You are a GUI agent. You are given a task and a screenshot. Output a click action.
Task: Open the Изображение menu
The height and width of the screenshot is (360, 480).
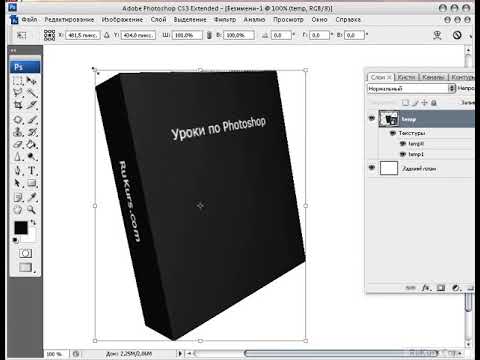coord(122,20)
